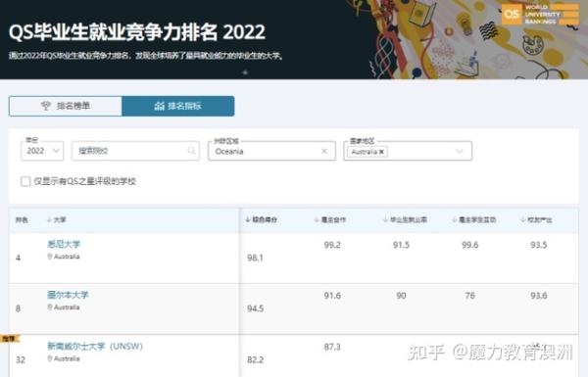Click the 93.6 value in Melbourne row
The width and height of the screenshot is (588, 377).
538,296
